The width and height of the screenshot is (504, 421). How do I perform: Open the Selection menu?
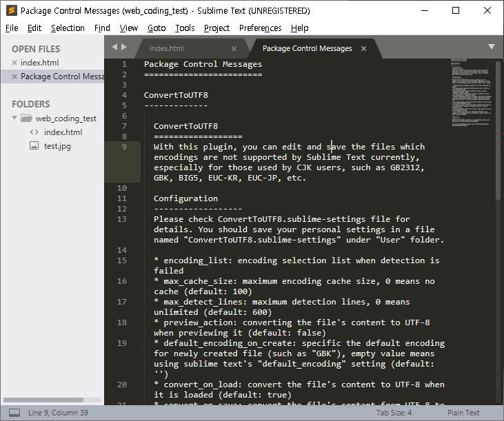[68, 28]
